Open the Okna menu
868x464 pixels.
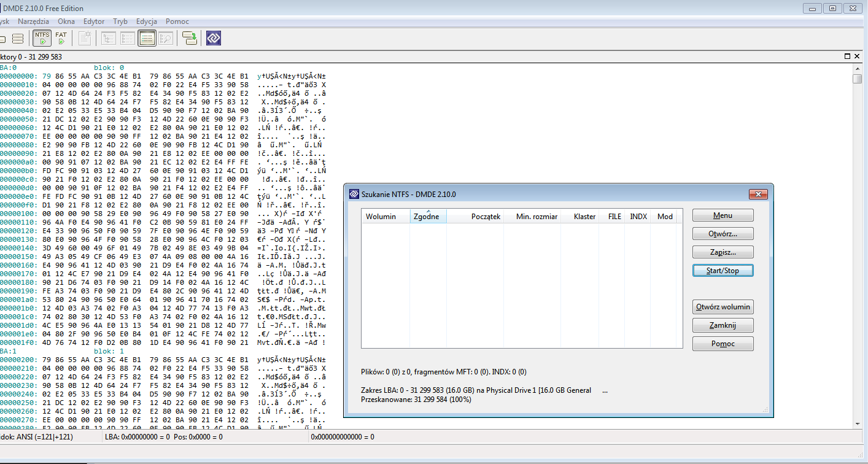pos(66,21)
